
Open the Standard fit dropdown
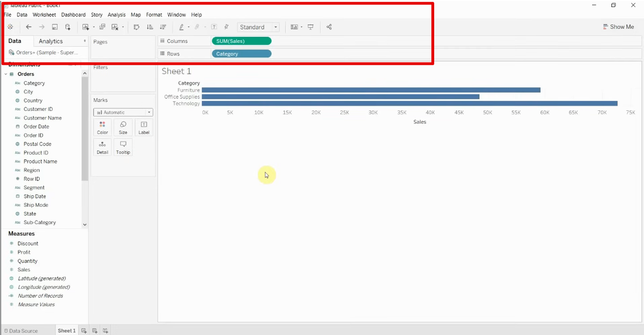pos(275,27)
